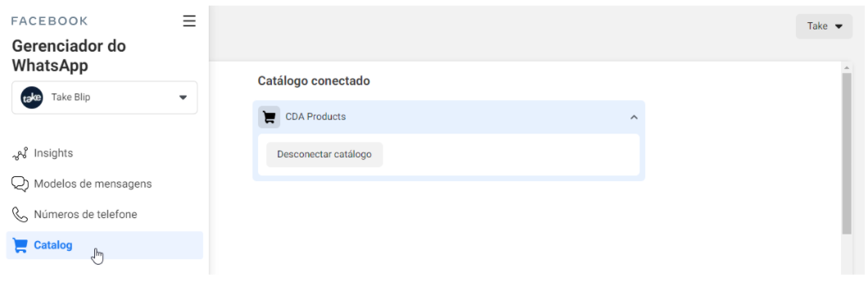Screen dimensions: 868x305
Task: Click the Take dropdown caret arrow
Action: [x=839, y=26]
